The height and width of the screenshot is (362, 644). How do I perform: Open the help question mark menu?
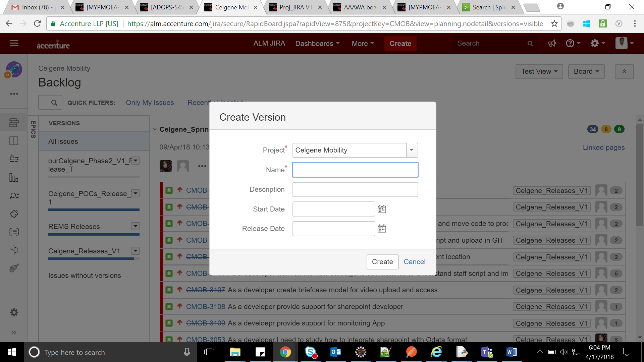(x=573, y=43)
